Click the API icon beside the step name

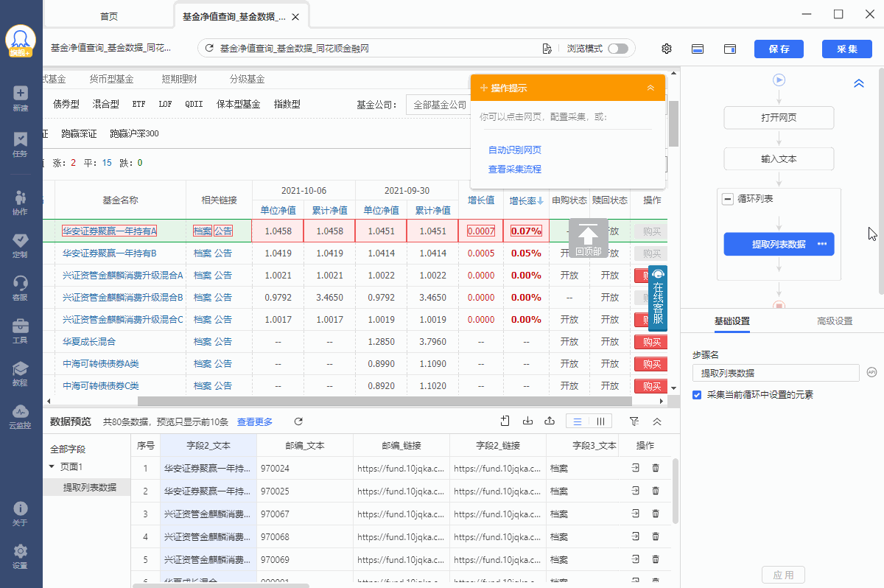click(871, 372)
